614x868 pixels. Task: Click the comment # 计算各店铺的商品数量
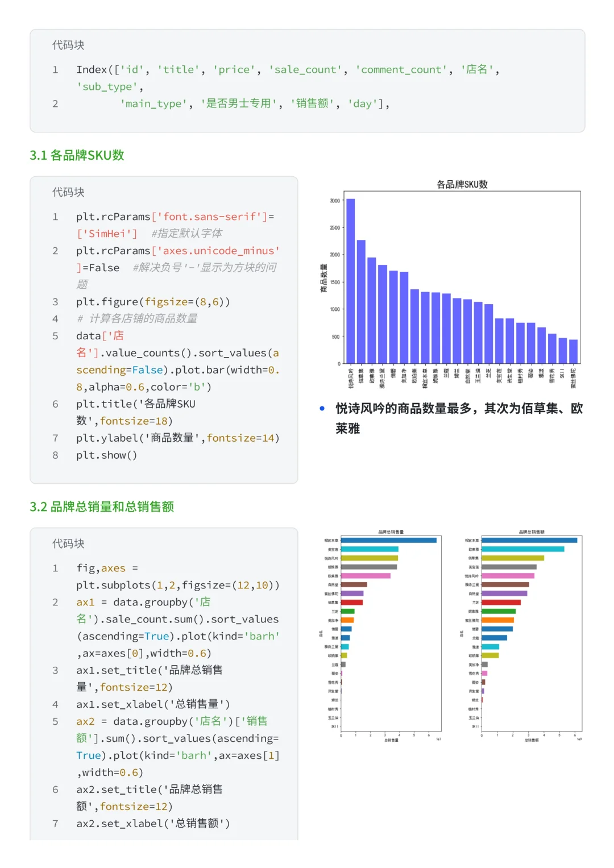137,318
